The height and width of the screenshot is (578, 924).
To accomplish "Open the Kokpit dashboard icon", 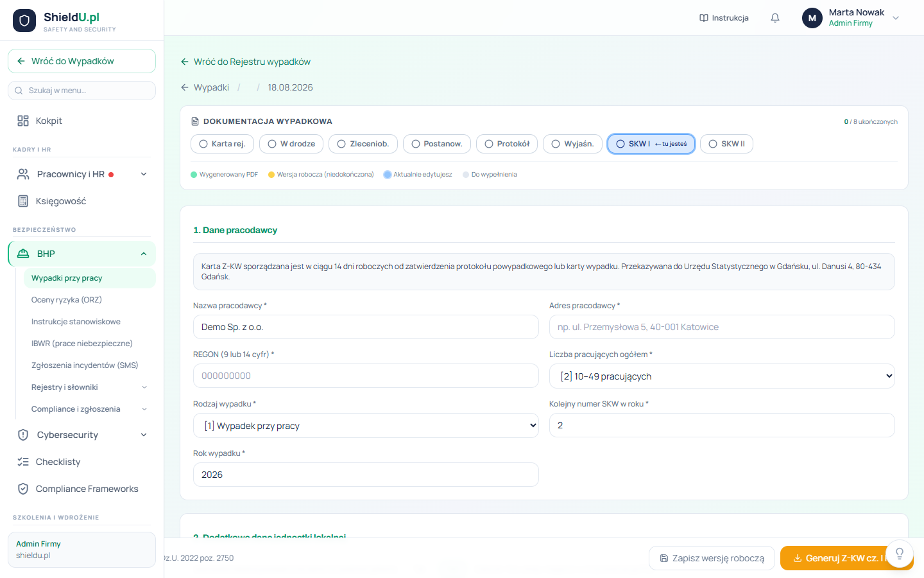I will click(23, 121).
